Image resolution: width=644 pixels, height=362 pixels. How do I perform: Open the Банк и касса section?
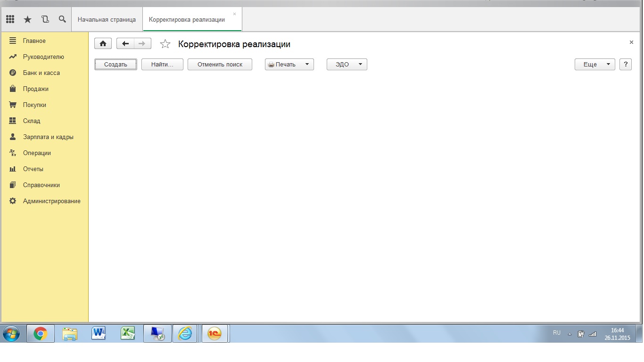click(x=41, y=73)
